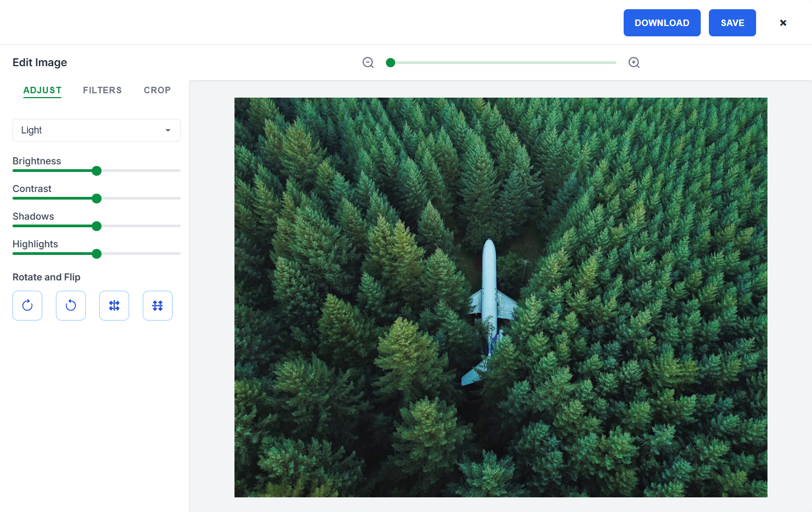The height and width of the screenshot is (512, 812).
Task: Click the zoom level slider handle
Action: 390,62
